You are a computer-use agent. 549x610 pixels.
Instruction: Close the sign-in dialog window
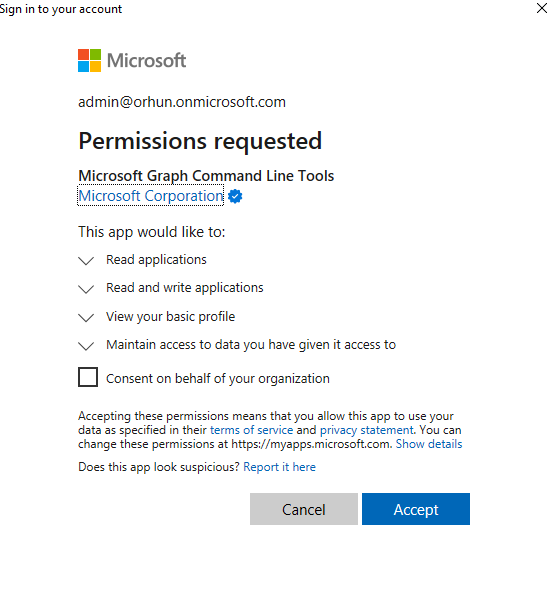pyautogui.click(x=541, y=8)
